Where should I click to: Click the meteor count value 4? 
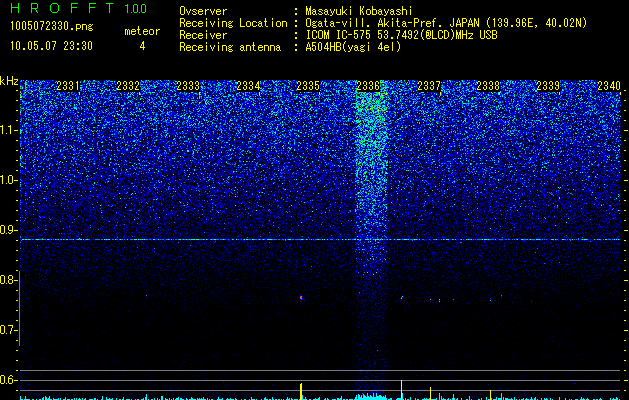tap(142, 46)
